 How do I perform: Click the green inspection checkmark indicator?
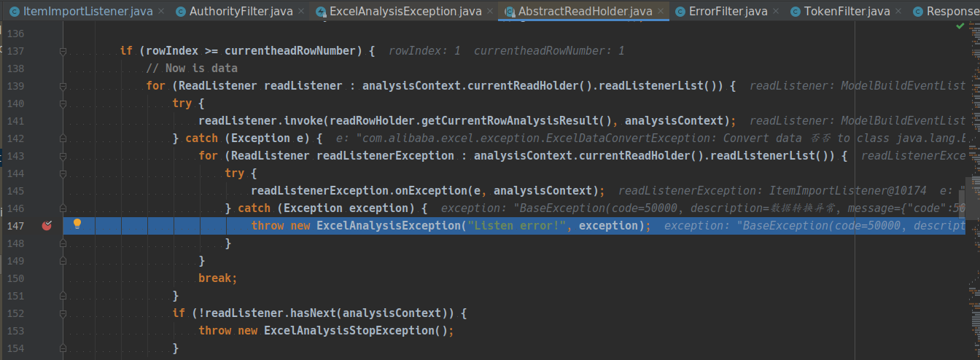coord(960,26)
